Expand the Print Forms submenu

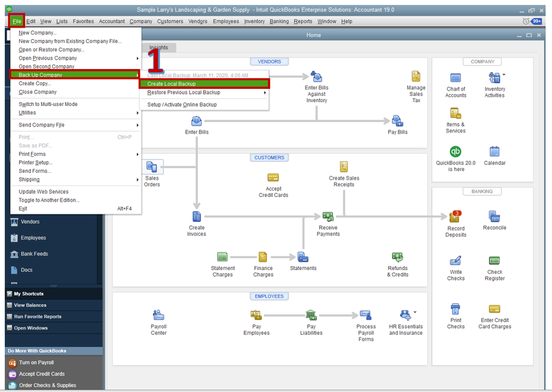point(76,154)
